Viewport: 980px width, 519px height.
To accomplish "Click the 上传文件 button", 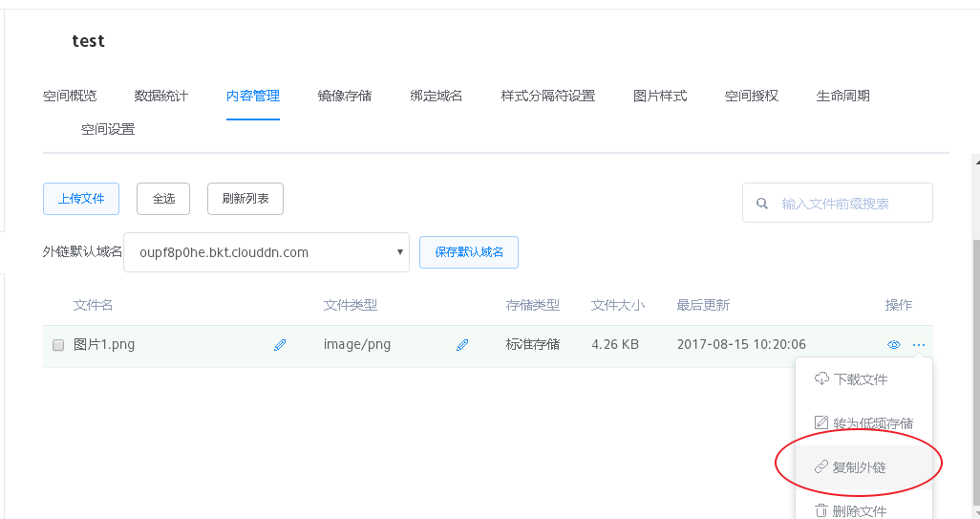I will click(x=81, y=199).
